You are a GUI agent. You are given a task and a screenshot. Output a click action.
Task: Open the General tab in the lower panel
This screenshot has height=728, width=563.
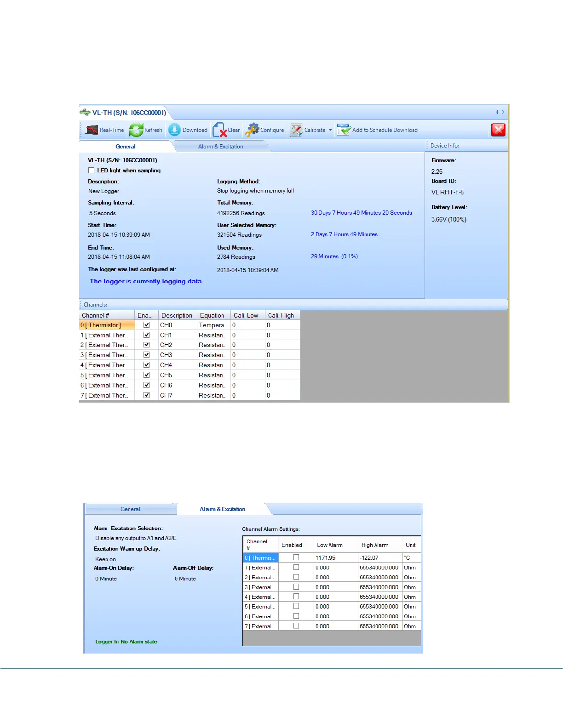point(130,509)
